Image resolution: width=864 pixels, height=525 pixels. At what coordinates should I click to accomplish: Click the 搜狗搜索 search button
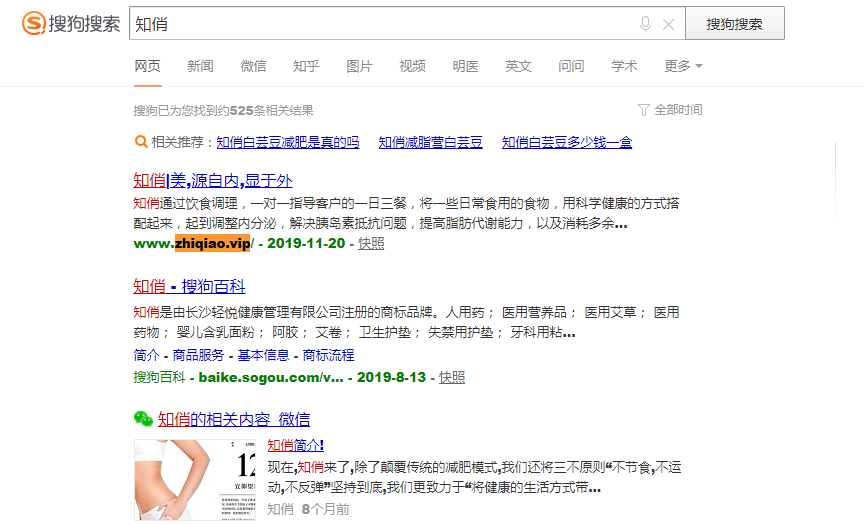(x=735, y=24)
